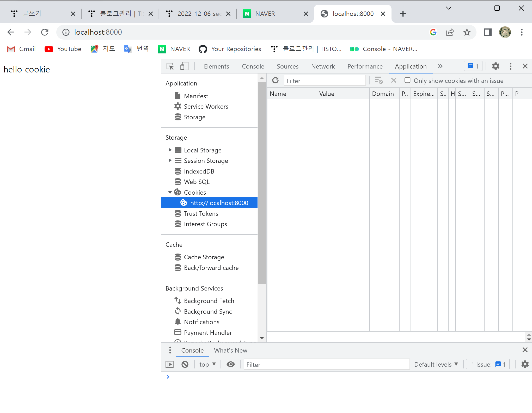Enable Only show cookies with an issue
Screen dimensions: 532x413
pos(407,80)
